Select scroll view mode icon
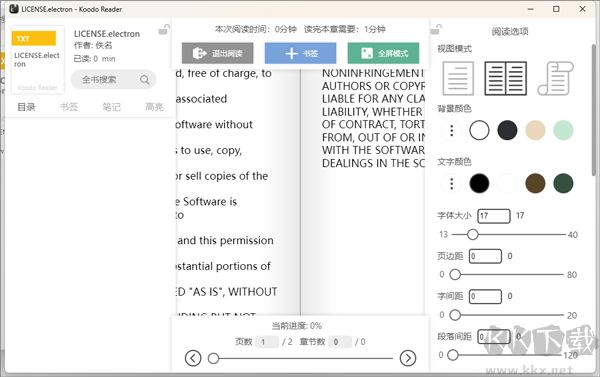The height and width of the screenshot is (377, 600). click(556, 78)
